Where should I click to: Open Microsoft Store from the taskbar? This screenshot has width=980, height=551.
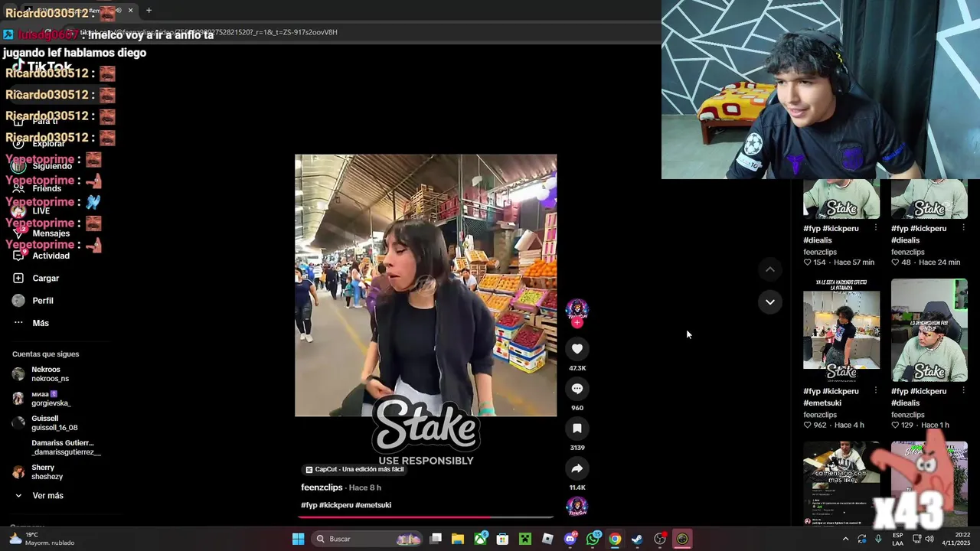tap(502, 539)
